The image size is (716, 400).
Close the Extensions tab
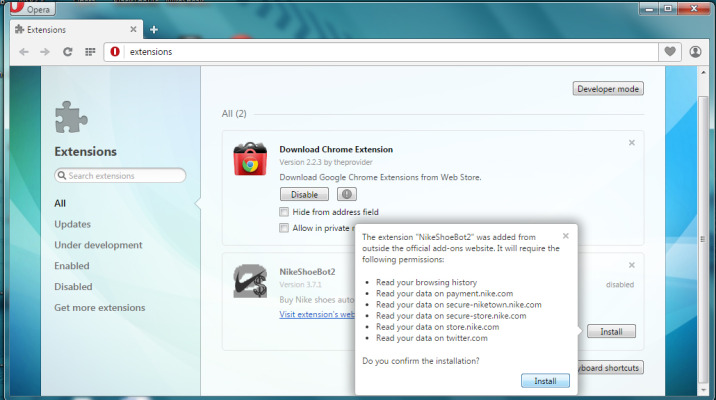tap(136, 30)
